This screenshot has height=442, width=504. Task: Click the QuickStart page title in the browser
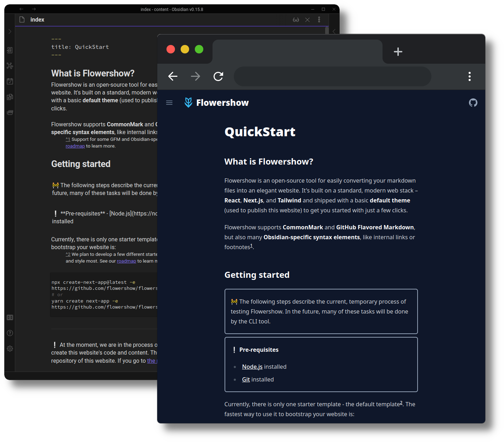[x=260, y=132]
